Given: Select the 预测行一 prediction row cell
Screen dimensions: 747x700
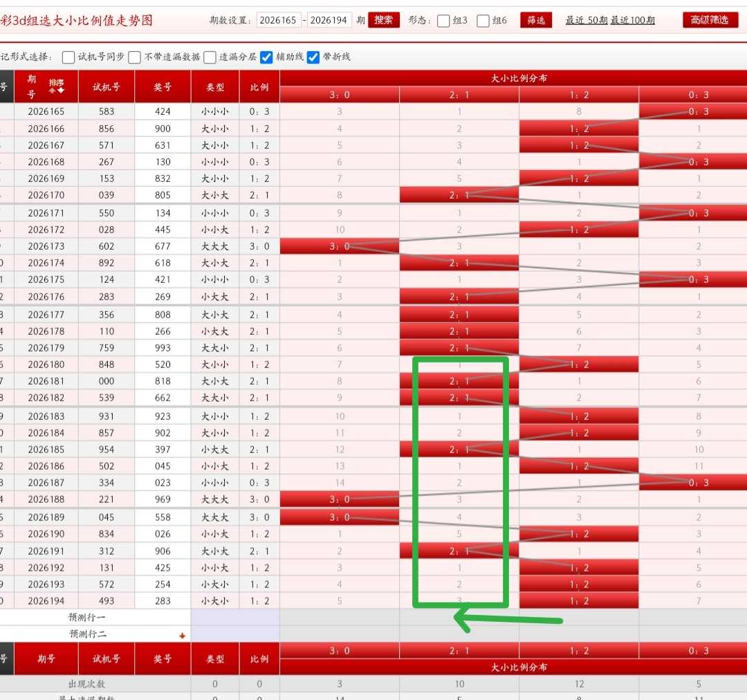Looking at the screenshot, I should [x=86, y=617].
